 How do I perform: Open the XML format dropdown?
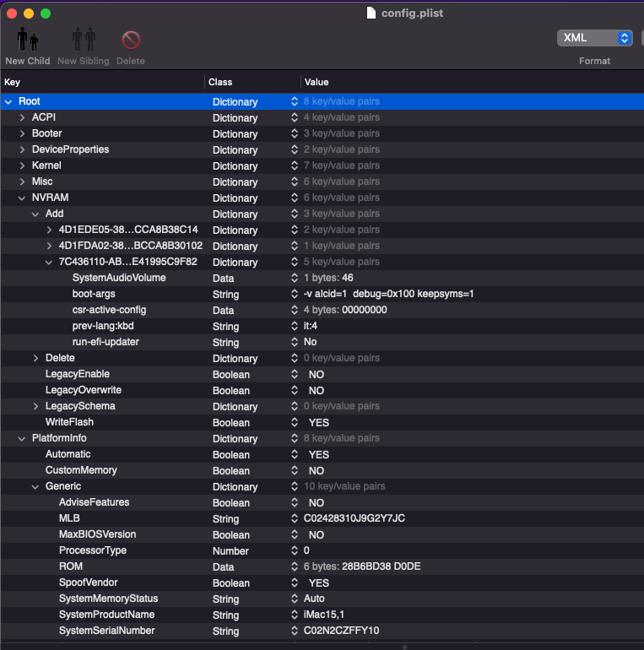click(x=594, y=38)
